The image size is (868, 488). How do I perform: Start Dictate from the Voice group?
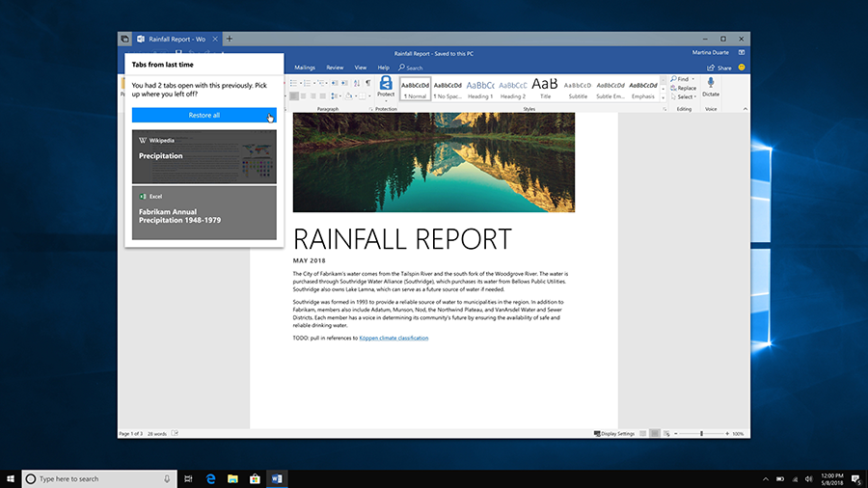(x=711, y=87)
